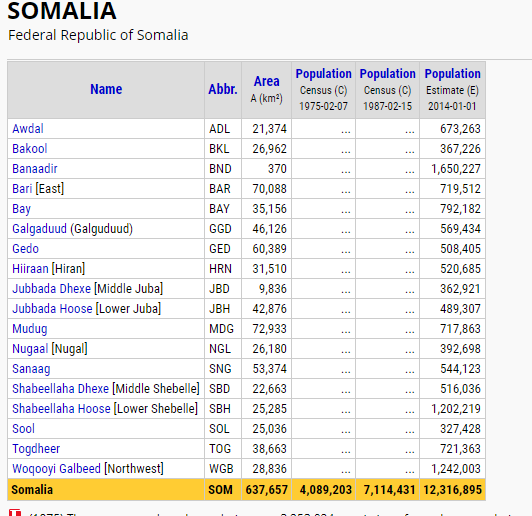Click Mudug area value 72,933

[269, 329]
